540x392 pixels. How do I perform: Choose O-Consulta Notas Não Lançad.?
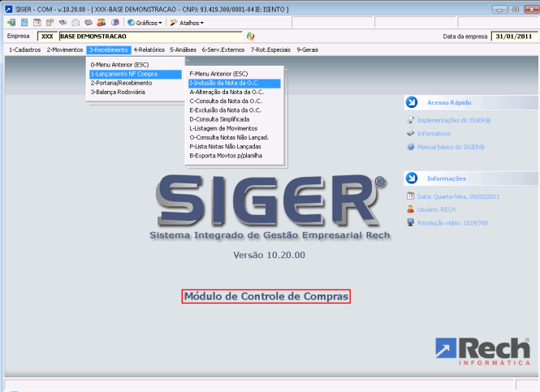click(235, 137)
